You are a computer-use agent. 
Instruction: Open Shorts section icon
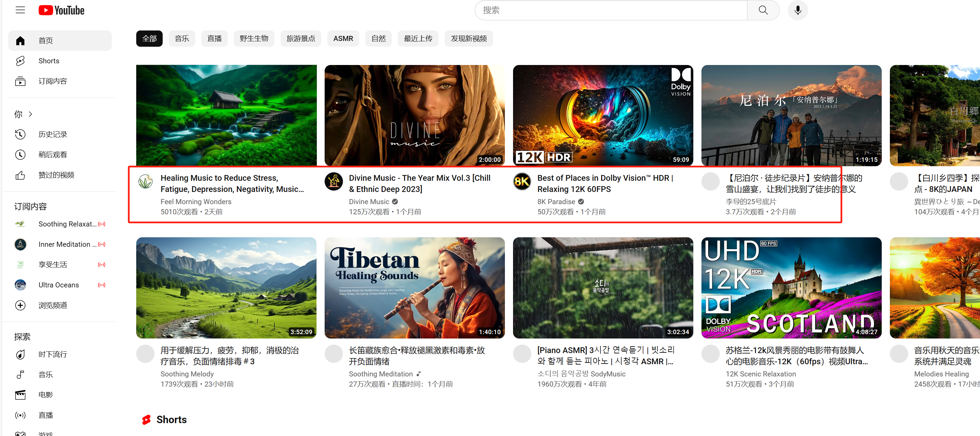tap(20, 61)
